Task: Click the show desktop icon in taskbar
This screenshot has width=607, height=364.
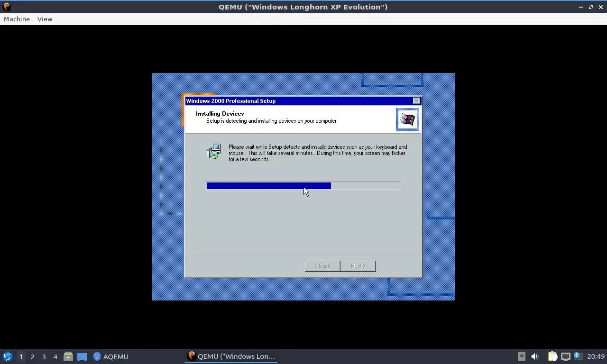Action: [82, 356]
